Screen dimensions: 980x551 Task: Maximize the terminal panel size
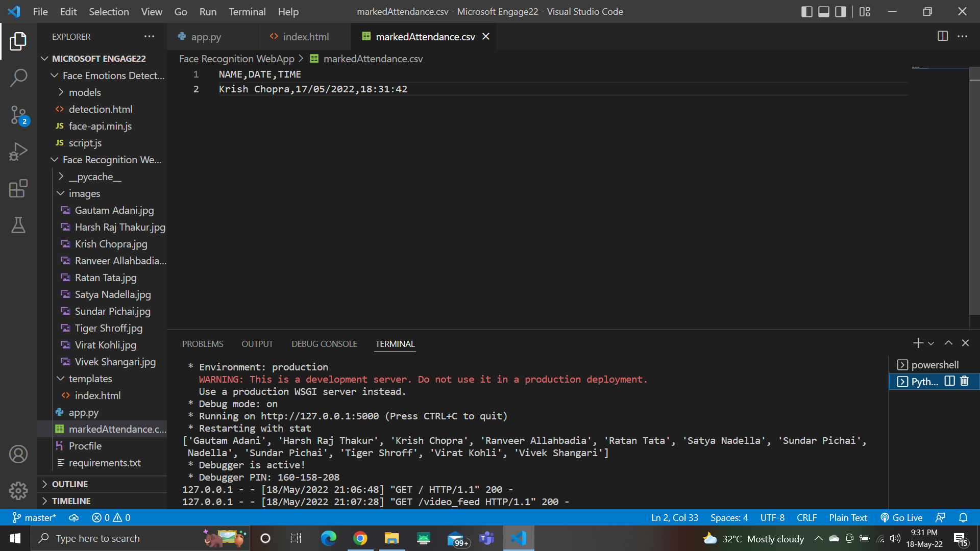pyautogui.click(x=948, y=343)
